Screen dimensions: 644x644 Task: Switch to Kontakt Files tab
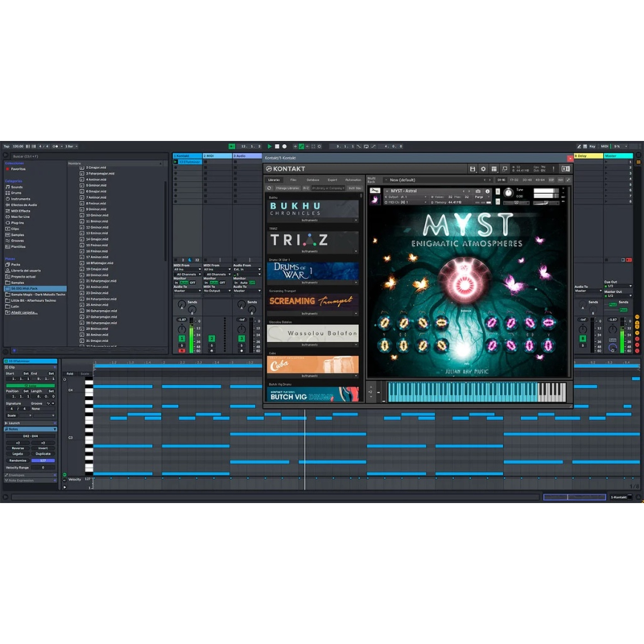293,180
